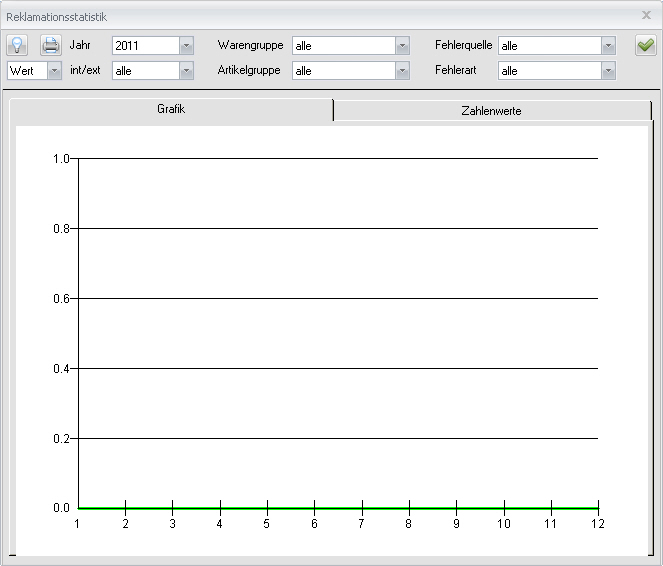Click the Reklamationsstatistik window title
The height and width of the screenshot is (566, 663).
(56, 17)
